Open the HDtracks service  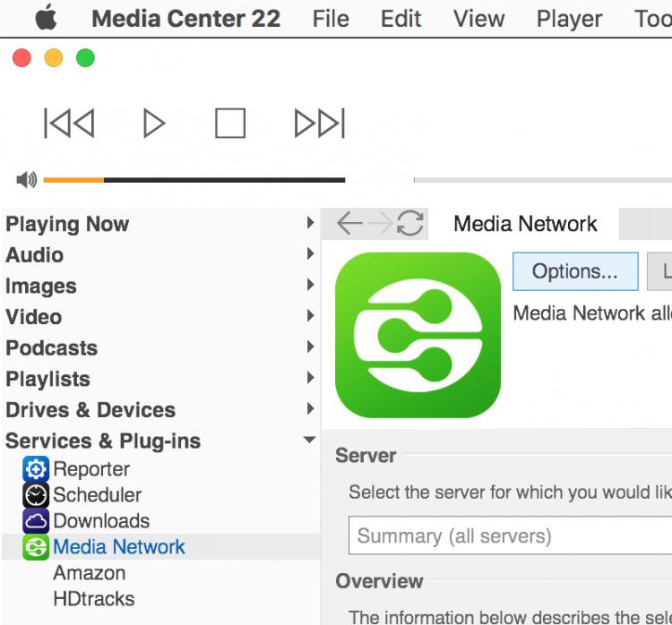94,599
